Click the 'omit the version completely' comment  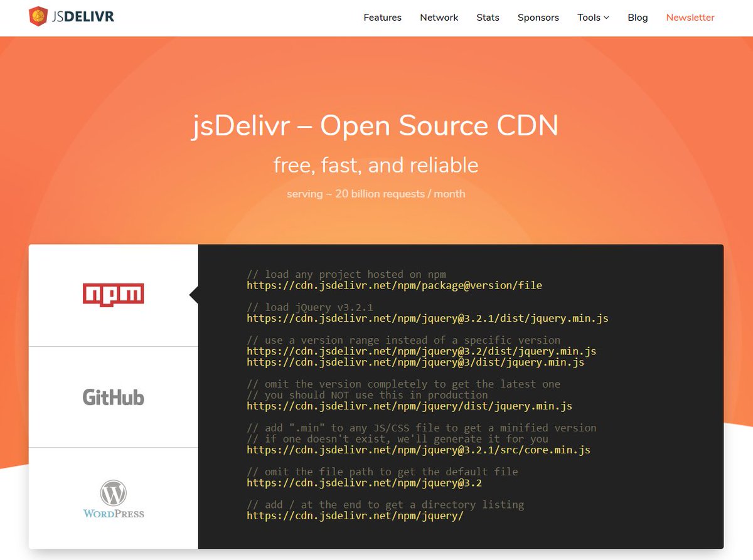click(x=403, y=384)
